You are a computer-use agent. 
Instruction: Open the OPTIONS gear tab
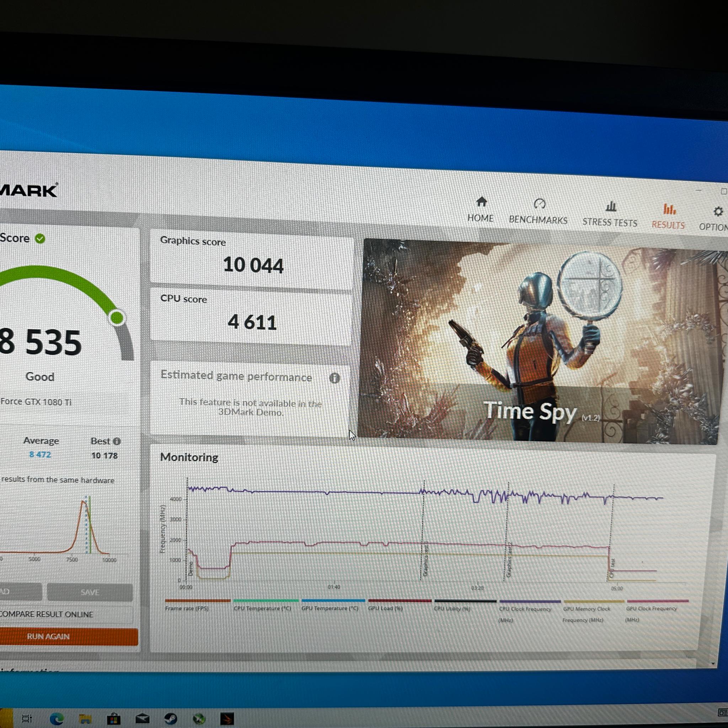[x=714, y=219]
